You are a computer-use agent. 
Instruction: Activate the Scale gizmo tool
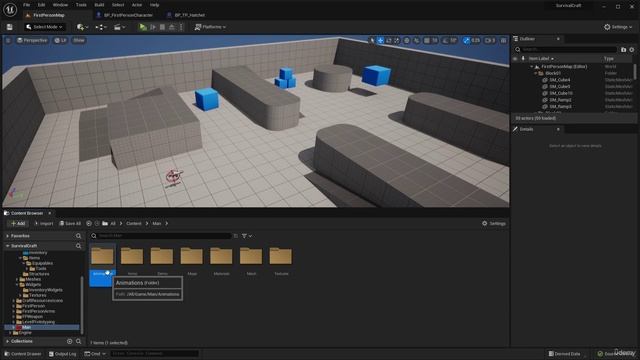pyautogui.click(x=397, y=40)
